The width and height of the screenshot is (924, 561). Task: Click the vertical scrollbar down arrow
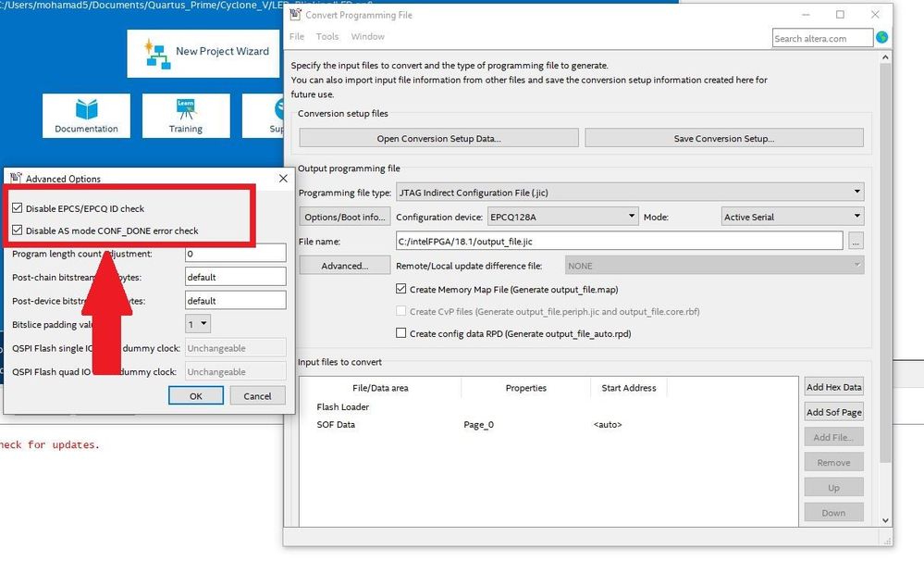[885, 520]
